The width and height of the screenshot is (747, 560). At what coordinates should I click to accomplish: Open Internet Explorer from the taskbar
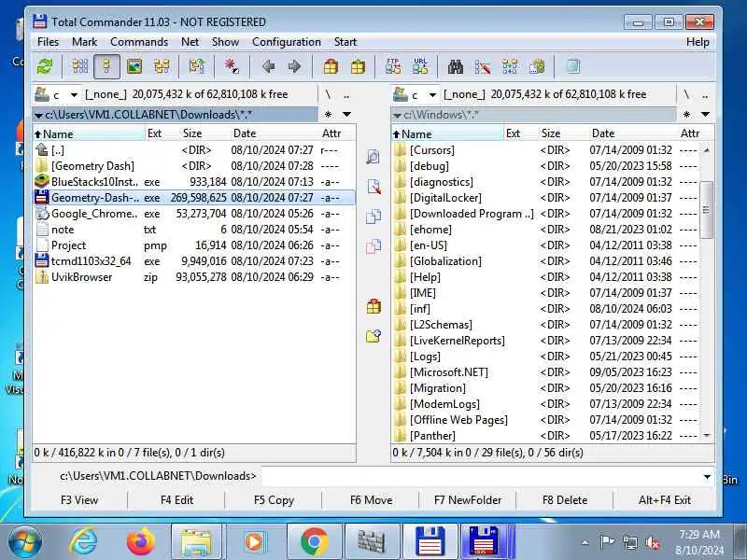click(x=82, y=542)
